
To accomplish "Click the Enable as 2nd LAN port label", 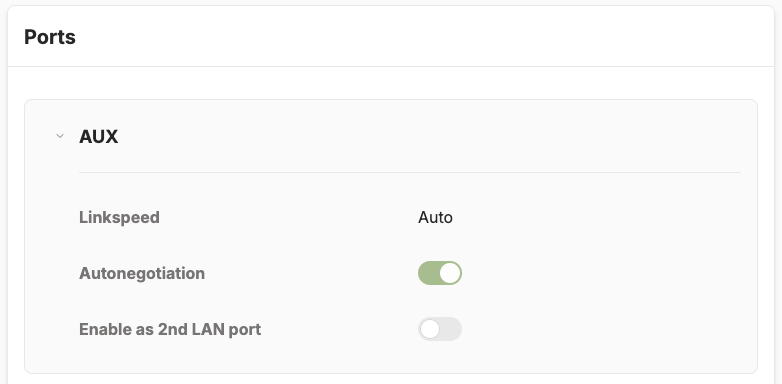I will [x=170, y=329].
